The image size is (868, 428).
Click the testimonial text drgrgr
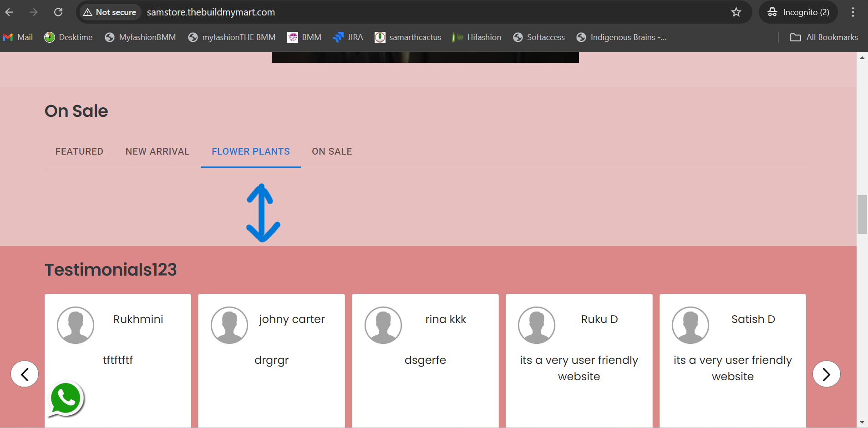click(272, 360)
